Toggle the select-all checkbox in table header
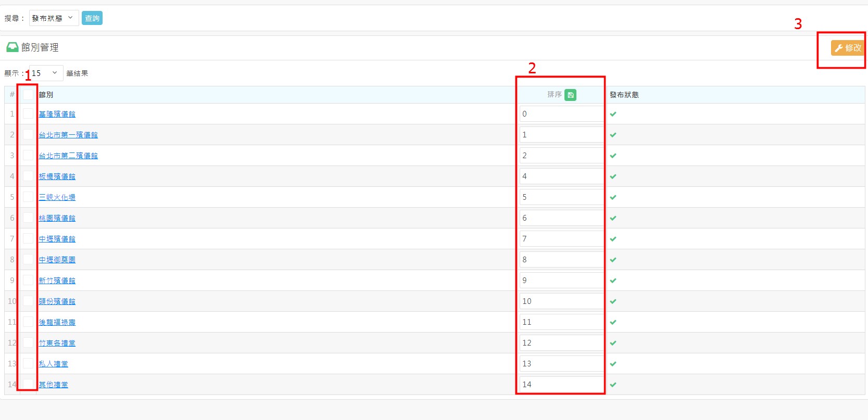868x420 pixels. point(28,95)
